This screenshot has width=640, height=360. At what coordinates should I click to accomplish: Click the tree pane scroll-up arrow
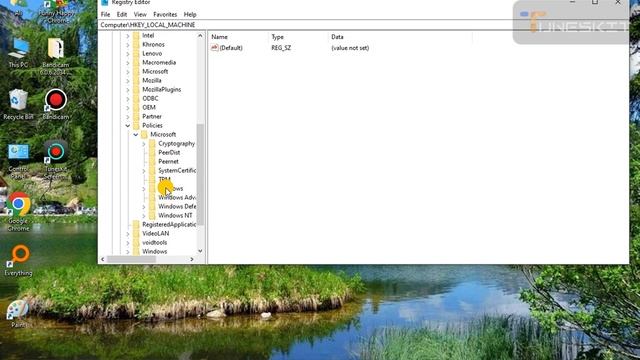200,36
